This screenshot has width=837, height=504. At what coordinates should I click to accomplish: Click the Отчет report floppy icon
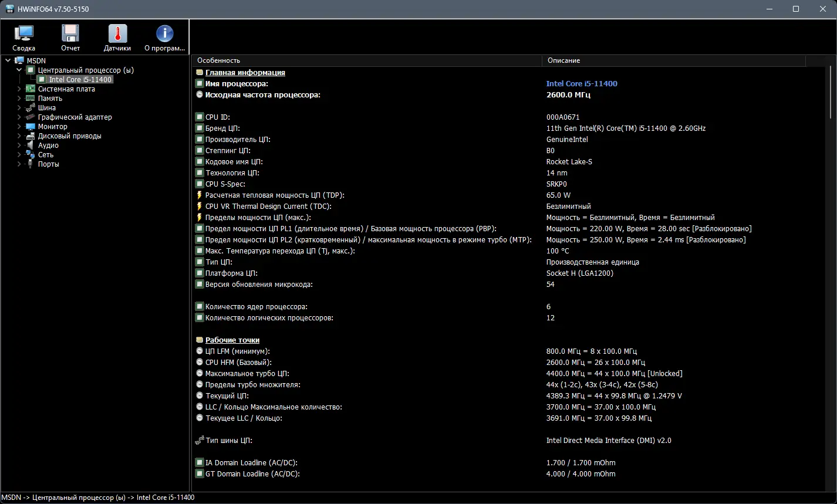[70, 34]
